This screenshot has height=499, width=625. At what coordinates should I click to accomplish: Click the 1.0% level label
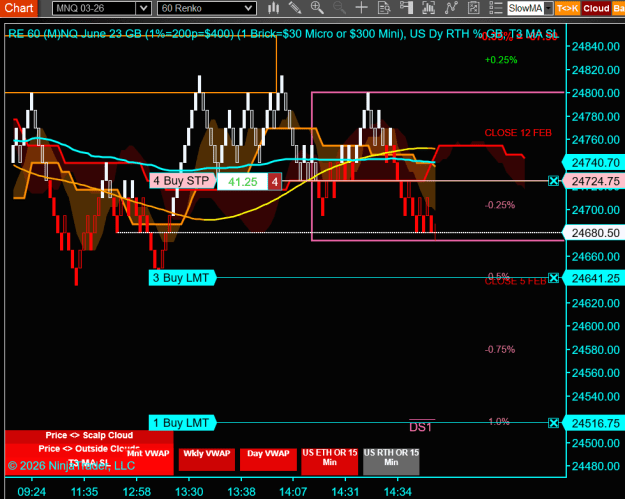click(499, 422)
